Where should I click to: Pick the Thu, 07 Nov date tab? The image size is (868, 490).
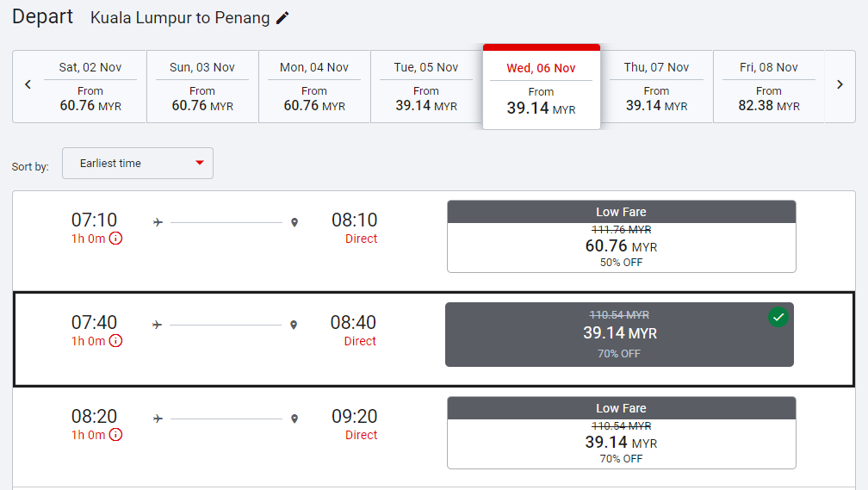click(x=656, y=86)
